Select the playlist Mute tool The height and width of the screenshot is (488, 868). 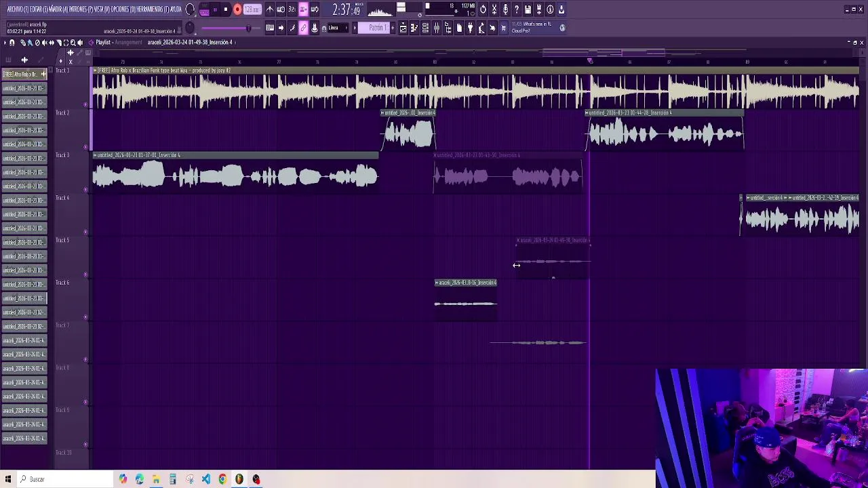click(x=45, y=43)
